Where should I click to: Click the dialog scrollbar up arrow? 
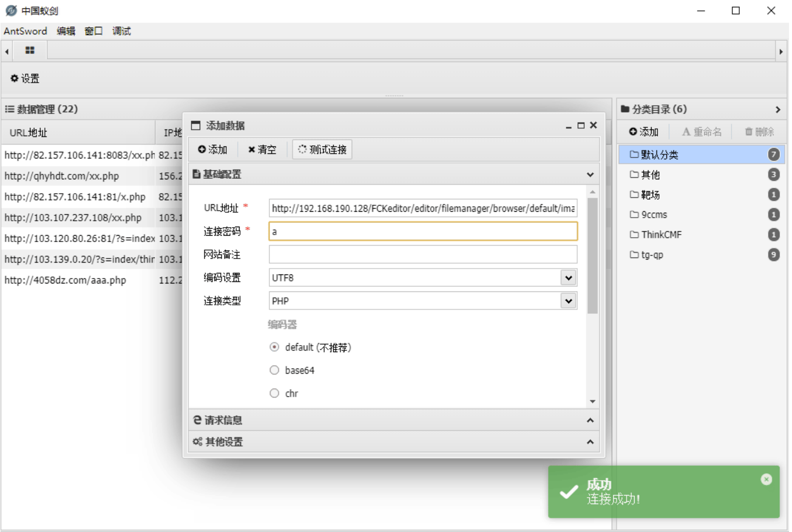pos(592,192)
